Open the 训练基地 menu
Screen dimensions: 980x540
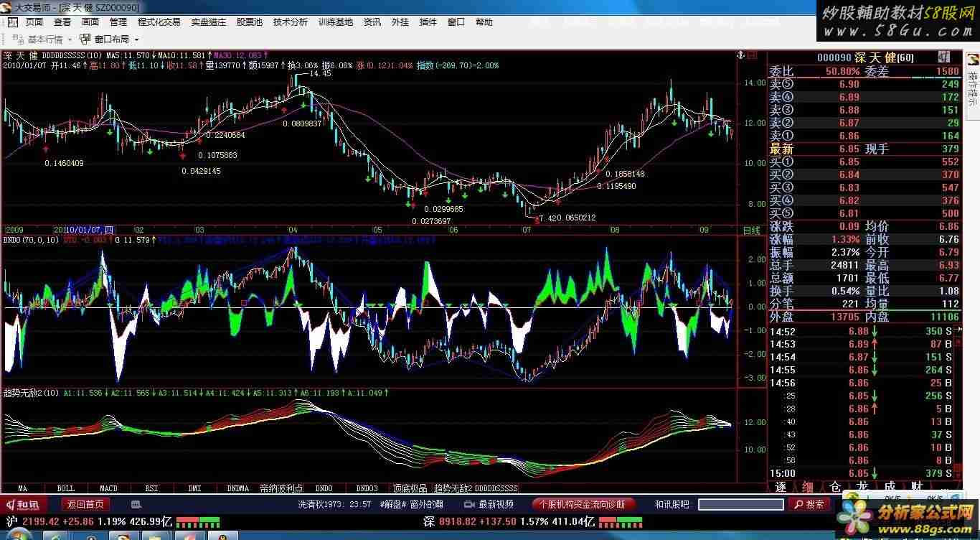336,22
